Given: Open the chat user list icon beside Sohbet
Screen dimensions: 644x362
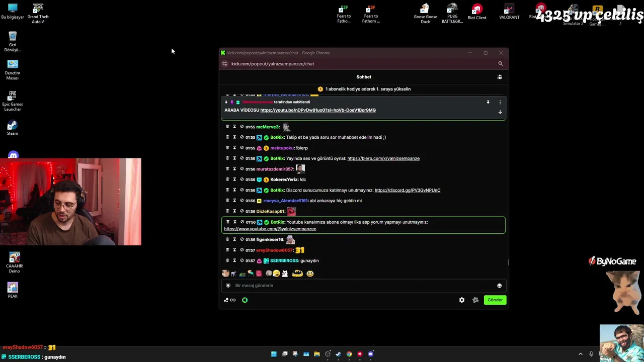Looking at the screenshot, I should [500, 77].
